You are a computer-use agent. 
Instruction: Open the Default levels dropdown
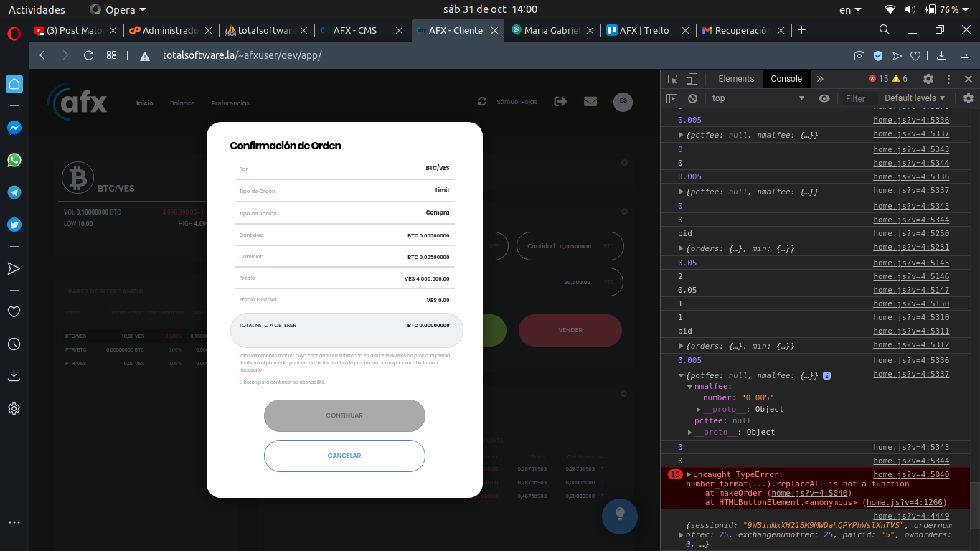(x=915, y=98)
